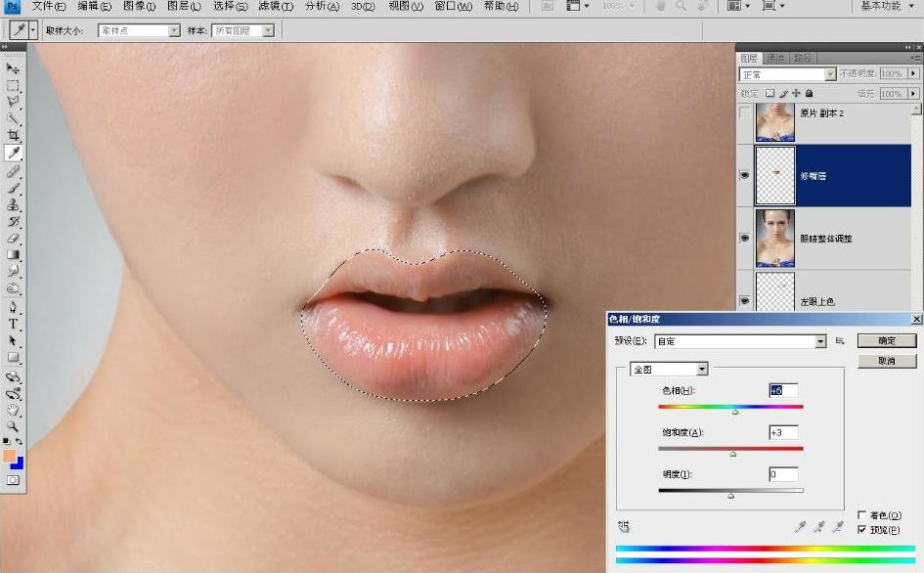Select the Hand tool

pyautogui.click(x=13, y=409)
